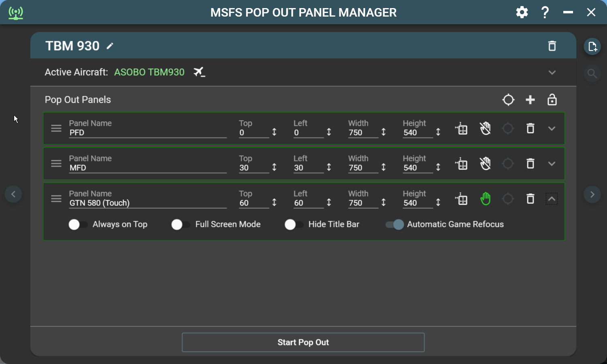Identify source of GTN 580 panel
The width and height of the screenshot is (607, 364).
507,199
